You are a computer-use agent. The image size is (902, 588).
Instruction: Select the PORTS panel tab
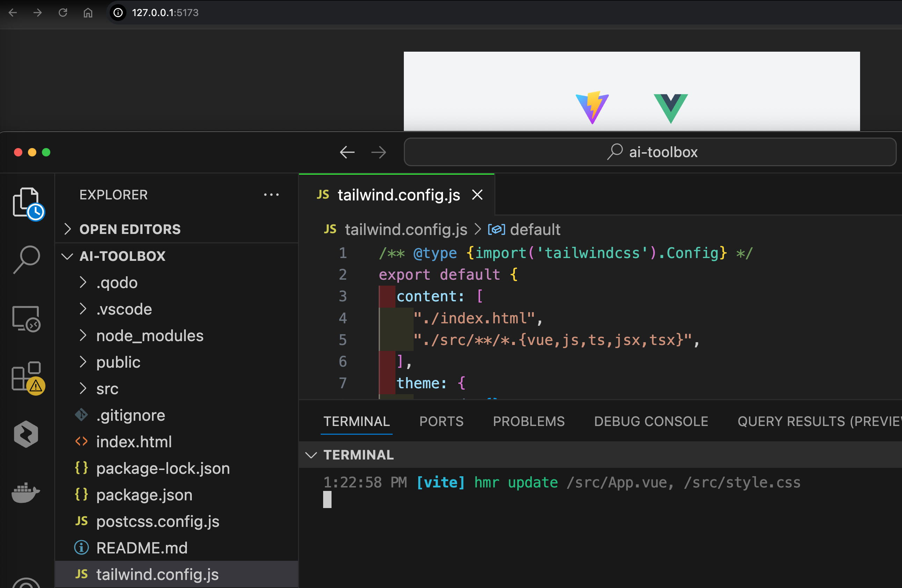(x=441, y=421)
